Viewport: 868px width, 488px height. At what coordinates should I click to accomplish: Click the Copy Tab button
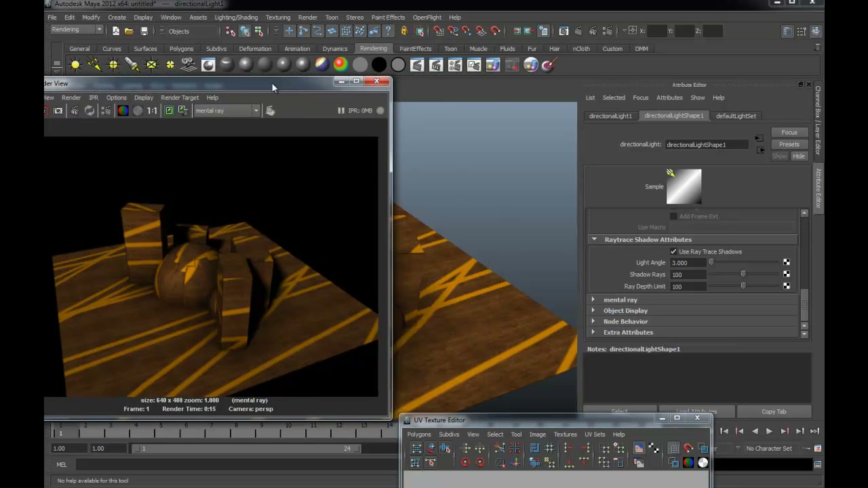click(x=774, y=411)
